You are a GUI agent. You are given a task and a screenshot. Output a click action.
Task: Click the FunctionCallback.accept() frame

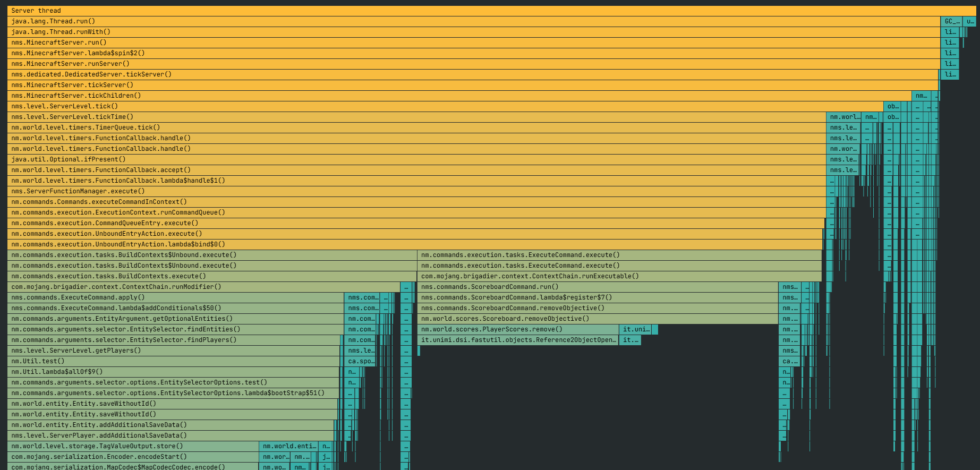(x=416, y=170)
